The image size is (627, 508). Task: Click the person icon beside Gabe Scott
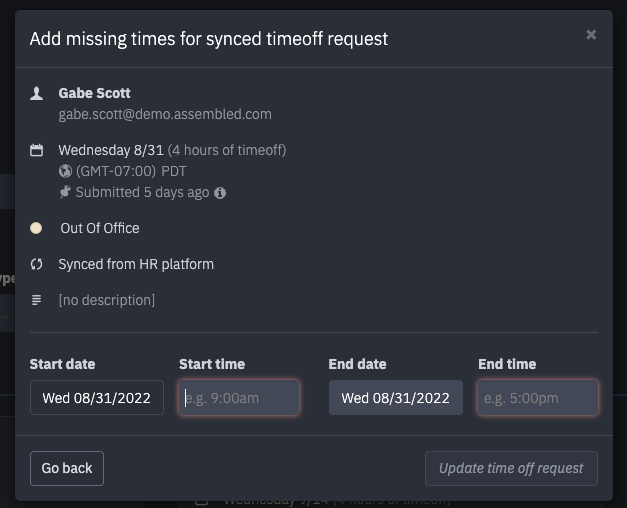36,94
